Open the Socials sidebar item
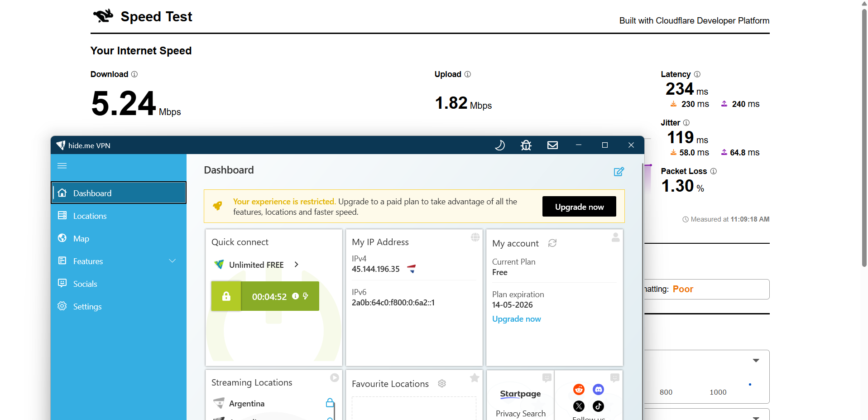This screenshot has height=420, width=868. click(x=119, y=284)
